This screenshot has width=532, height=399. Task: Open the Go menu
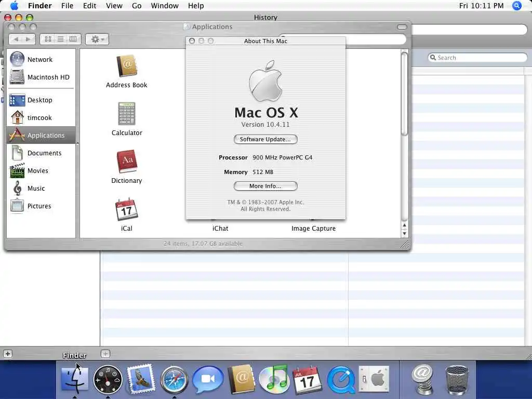pyautogui.click(x=137, y=6)
